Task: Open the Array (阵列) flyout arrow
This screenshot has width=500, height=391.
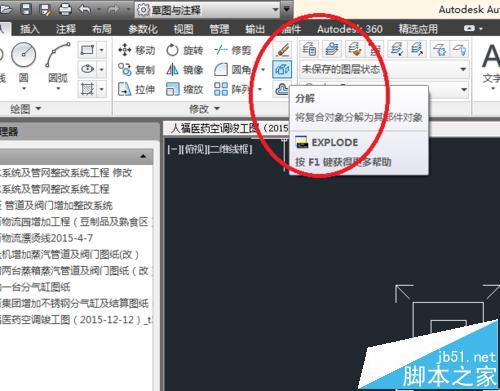Action: (x=260, y=89)
